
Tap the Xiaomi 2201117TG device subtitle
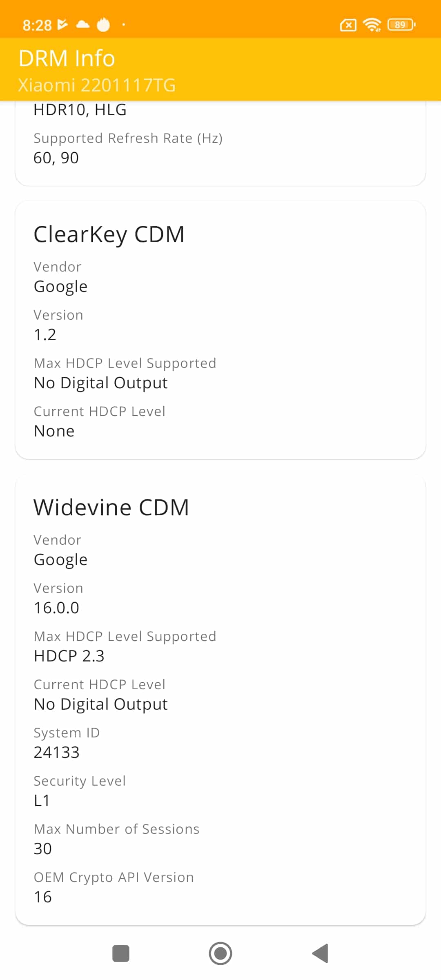[97, 85]
